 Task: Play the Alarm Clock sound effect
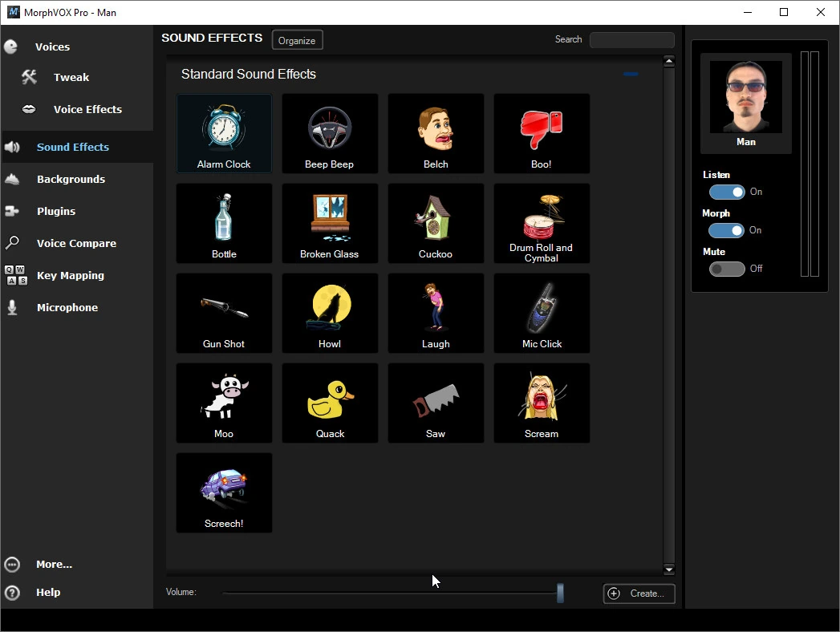[x=224, y=133]
